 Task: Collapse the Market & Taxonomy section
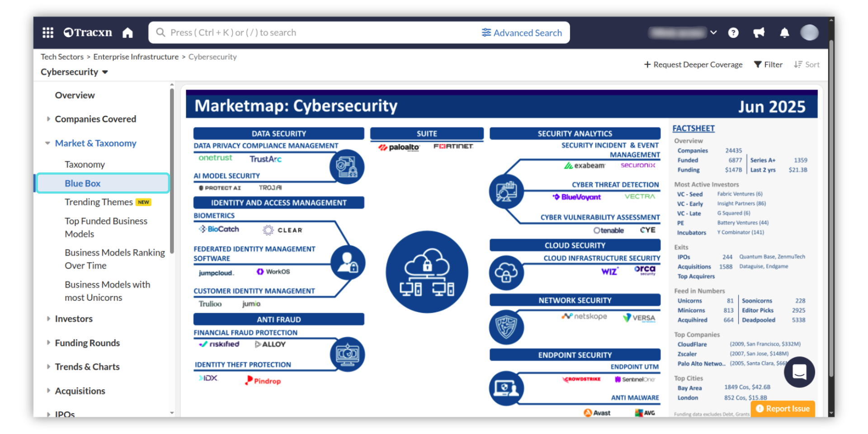click(48, 143)
